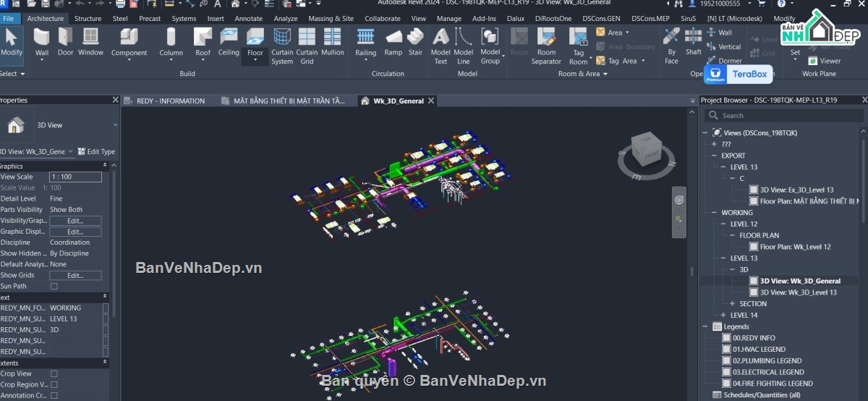Screen dimensions: 868x401
Task: Switch to the Systems ribbon tab
Action: (x=184, y=18)
